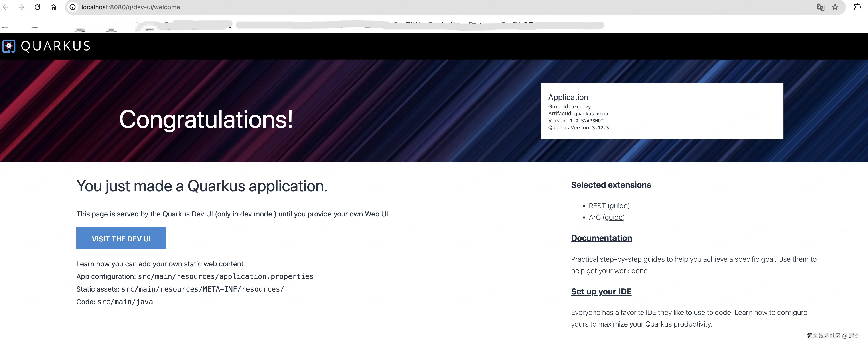Open the REST extension guide link
Screen dimensions: 868x347
pyautogui.click(x=619, y=206)
